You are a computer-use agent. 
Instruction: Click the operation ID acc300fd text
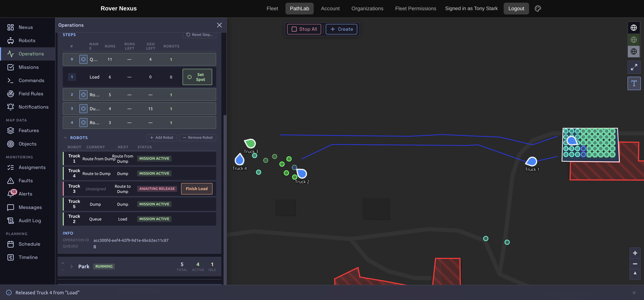tap(131, 240)
